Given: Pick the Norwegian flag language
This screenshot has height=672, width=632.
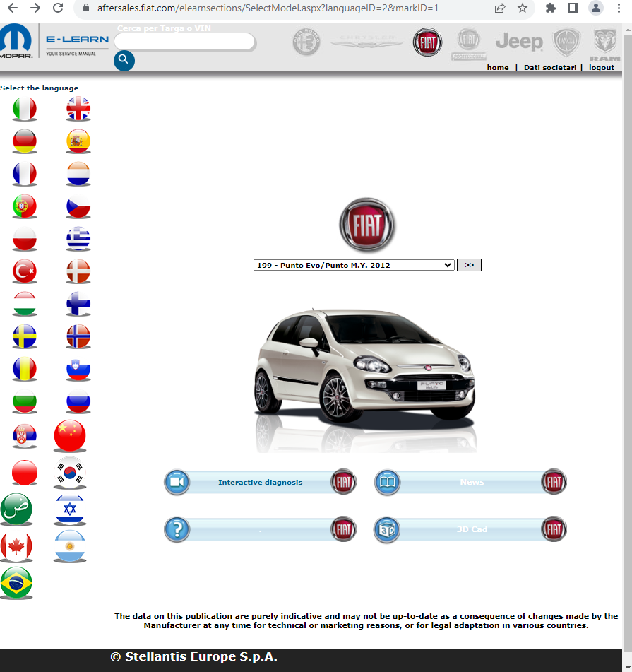Looking at the screenshot, I should tap(78, 337).
